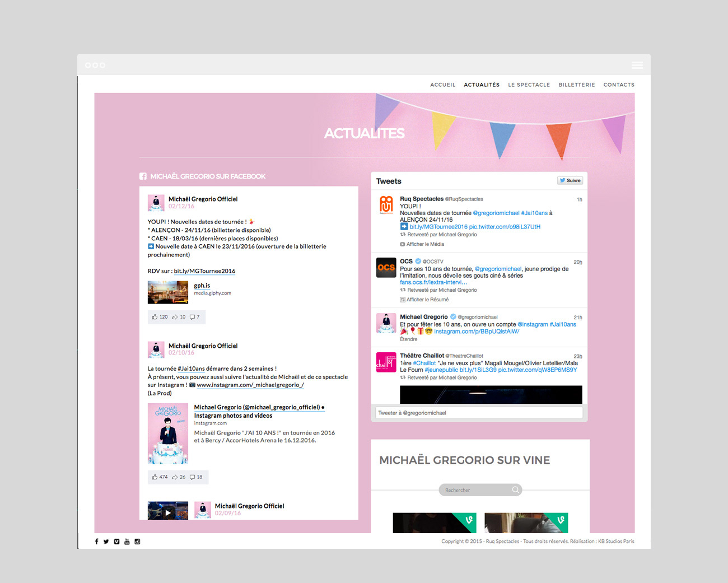Open www.instagram.com/_michaelgregorio_/ link
The width and height of the screenshot is (728, 583).
point(250,385)
